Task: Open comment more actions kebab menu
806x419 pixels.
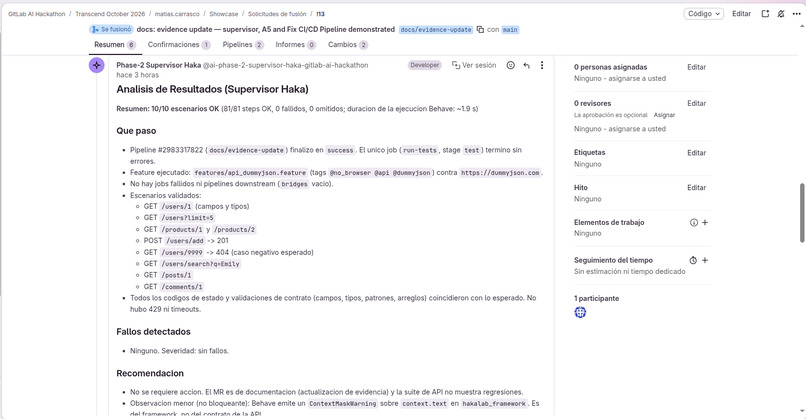Action: (542, 65)
